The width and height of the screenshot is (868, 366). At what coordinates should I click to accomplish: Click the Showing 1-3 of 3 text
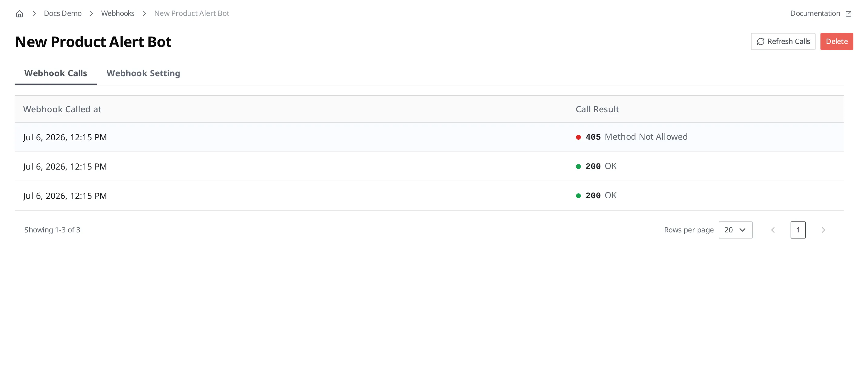[x=52, y=230]
